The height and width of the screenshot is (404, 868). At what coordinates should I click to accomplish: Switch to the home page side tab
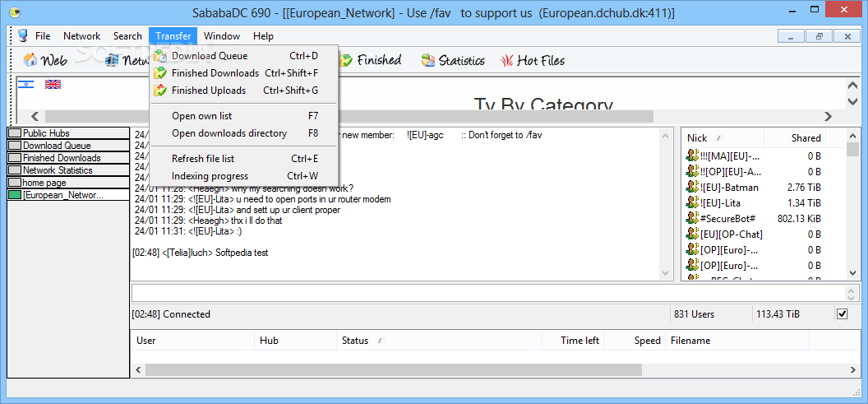pos(68,183)
